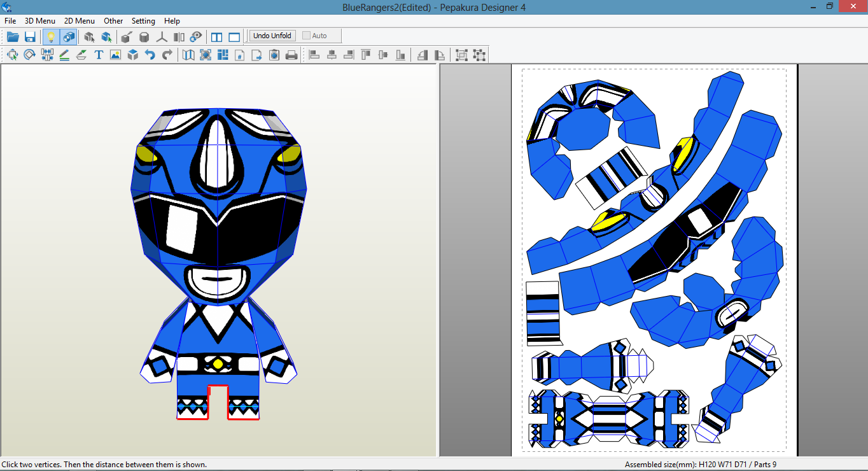
Task: Select the Text tool
Action: (99, 55)
